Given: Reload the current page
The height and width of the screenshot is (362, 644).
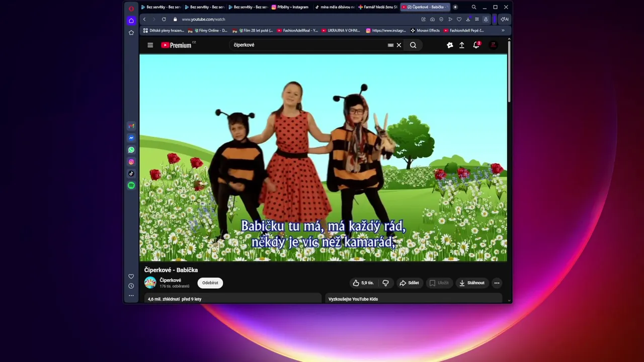Looking at the screenshot, I should (164, 19).
